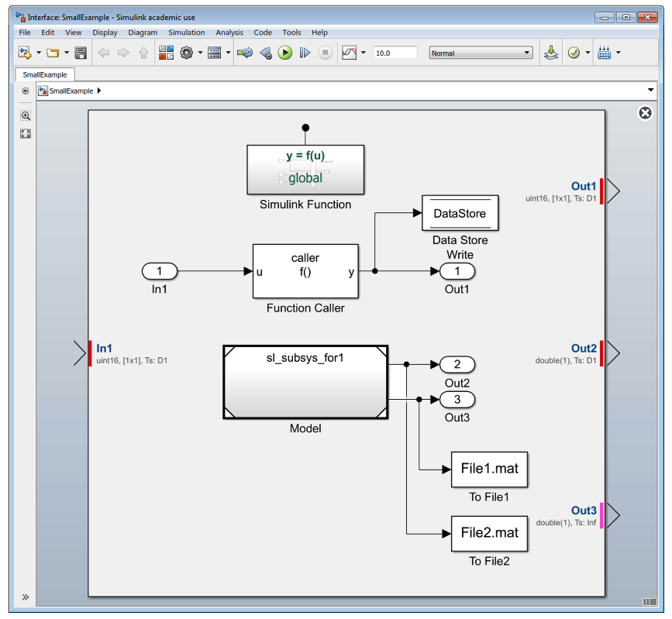672x619 pixels.
Task: Toggle the model browser pane icon
Action: pyautogui.click(x=26, y=91)
